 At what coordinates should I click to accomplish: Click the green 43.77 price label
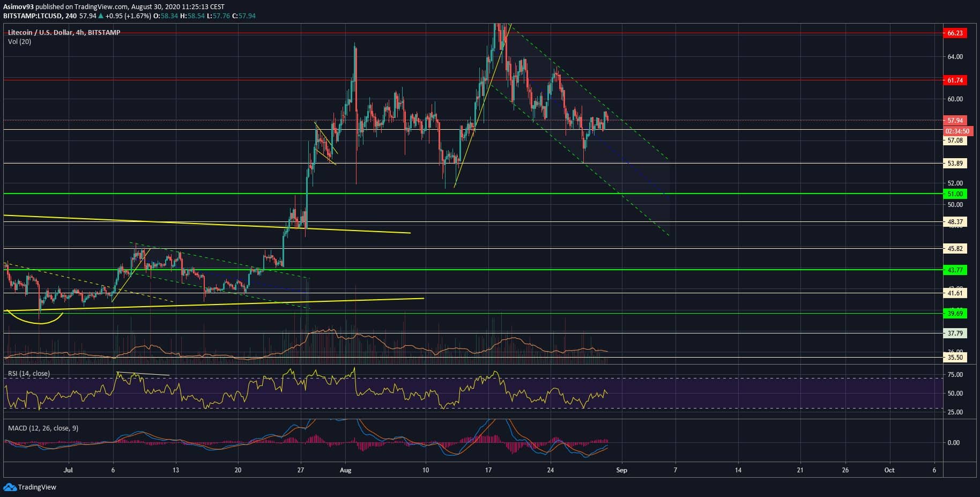pos(955,270)
